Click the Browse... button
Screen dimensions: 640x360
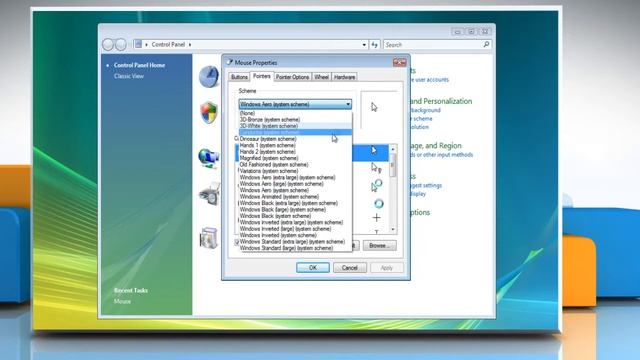tap(379, 246)
